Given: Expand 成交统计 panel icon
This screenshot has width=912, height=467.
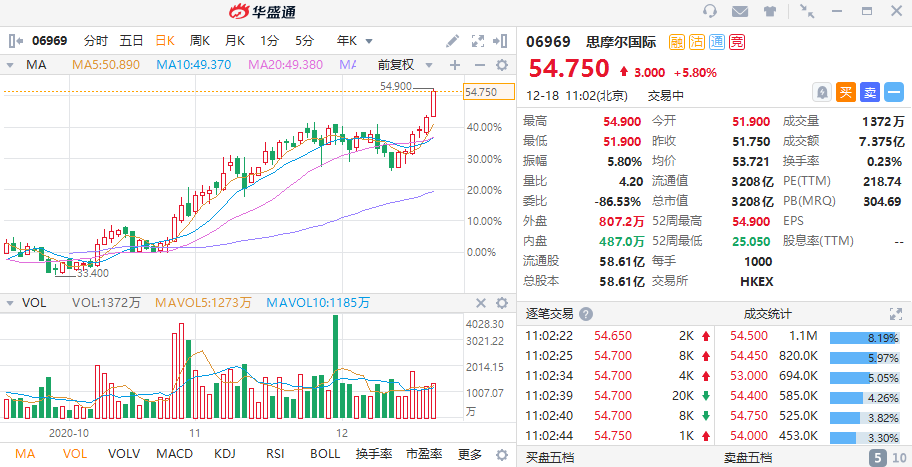Looking at the screenshot, I should [x=896, y=314].
